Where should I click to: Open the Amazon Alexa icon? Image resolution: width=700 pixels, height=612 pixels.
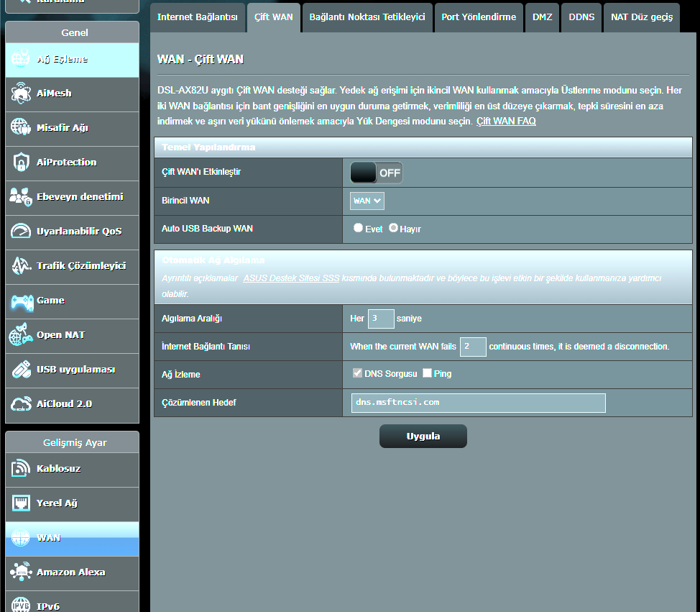pyautogui.click(x=21, y=572)
